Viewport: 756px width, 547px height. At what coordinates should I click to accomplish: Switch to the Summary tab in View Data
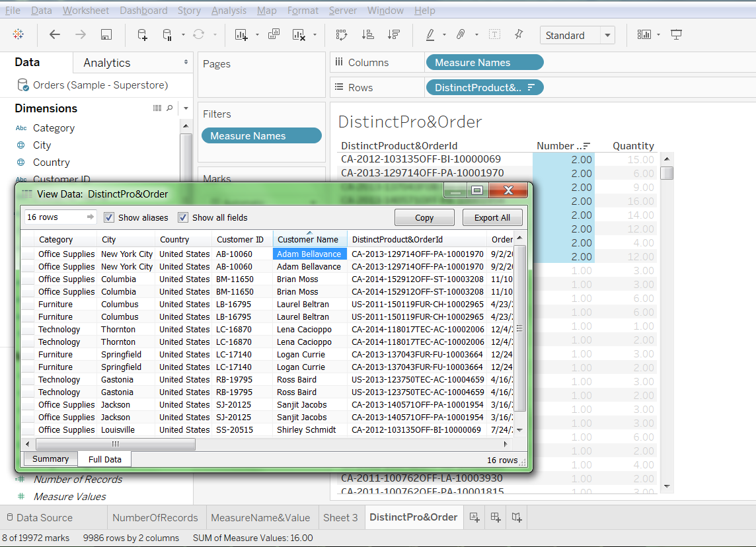(50, 458)
